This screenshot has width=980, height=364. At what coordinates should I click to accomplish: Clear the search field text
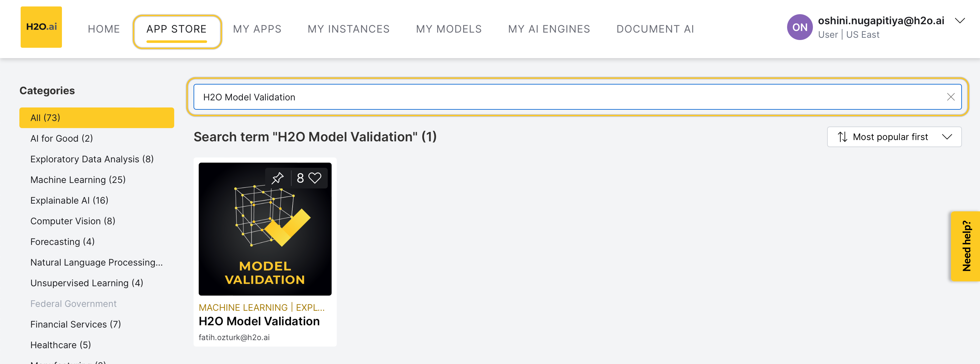coord(950,97)
